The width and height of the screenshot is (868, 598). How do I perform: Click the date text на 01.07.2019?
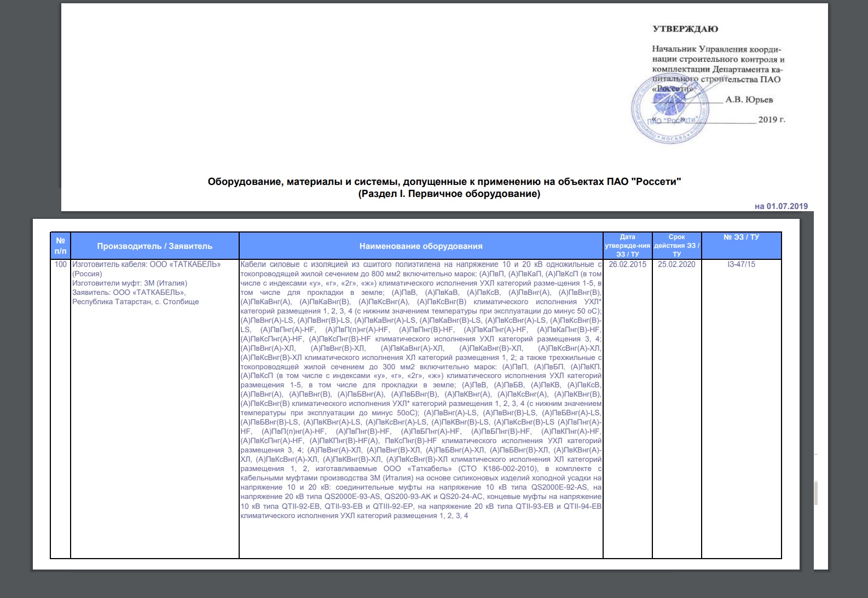click(781, 206)
